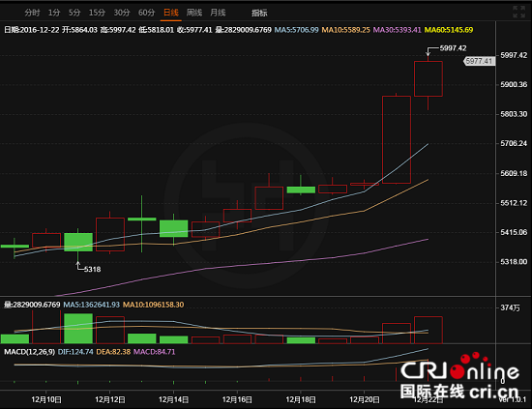Click the MACD(12,26,9) indicator label
The image size is (532, 409).
tap(30, 352)
